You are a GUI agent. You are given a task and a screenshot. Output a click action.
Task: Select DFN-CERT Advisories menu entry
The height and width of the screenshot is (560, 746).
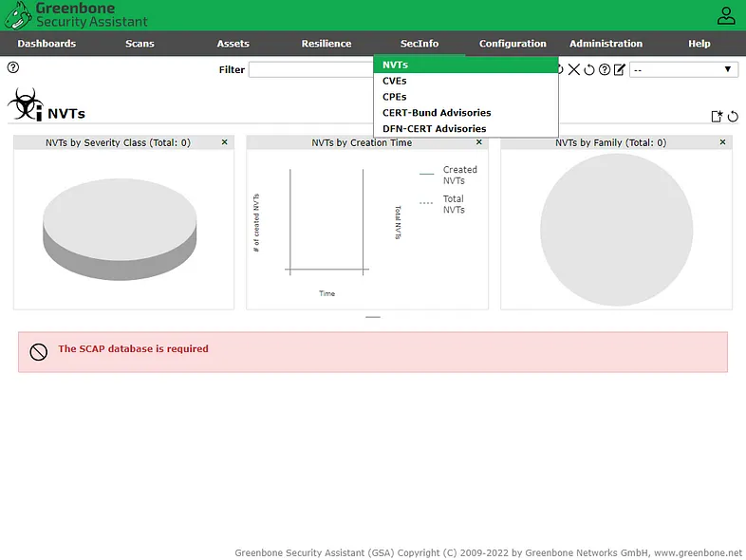[x=466, y=128]
